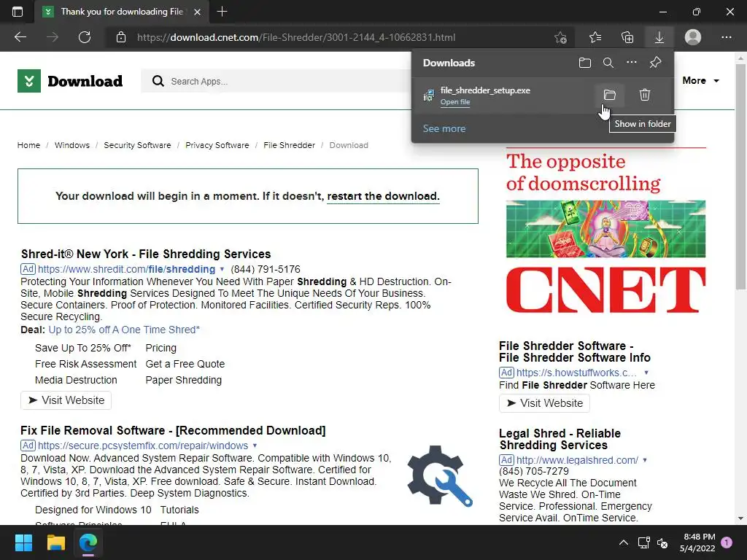Open More options in Downloads panel

[631, 63]
